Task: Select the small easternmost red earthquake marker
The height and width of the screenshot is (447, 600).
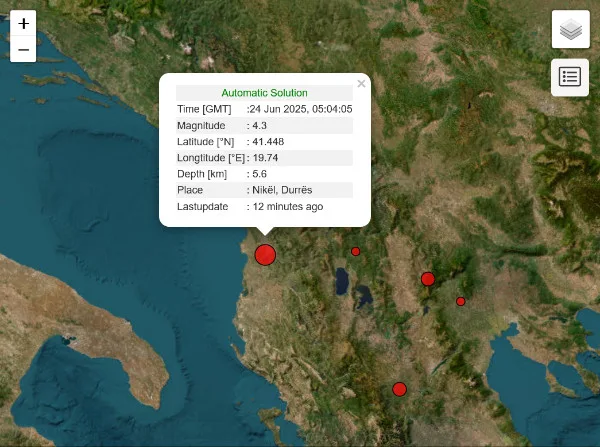Action: click(x=461, y=302)
